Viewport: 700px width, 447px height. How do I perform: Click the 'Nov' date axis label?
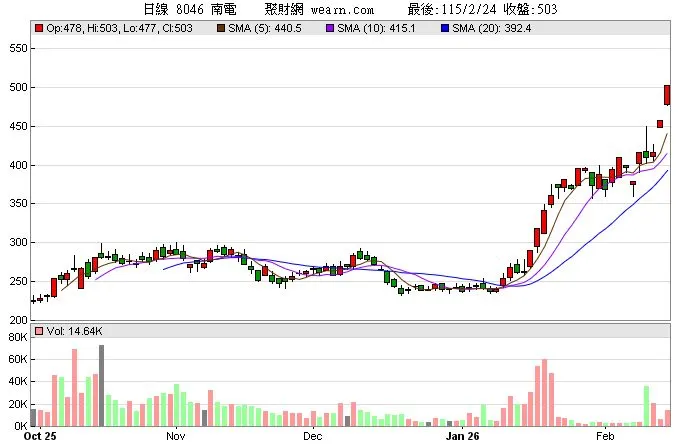pos(175,436)
